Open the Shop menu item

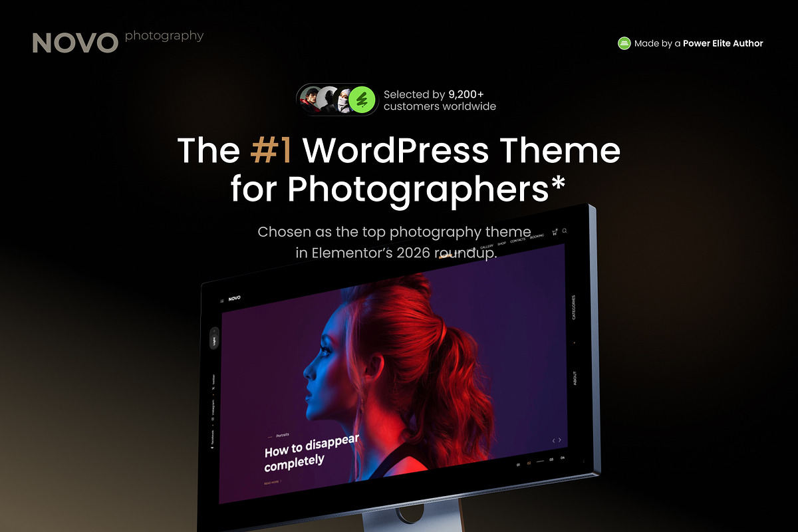501,243
